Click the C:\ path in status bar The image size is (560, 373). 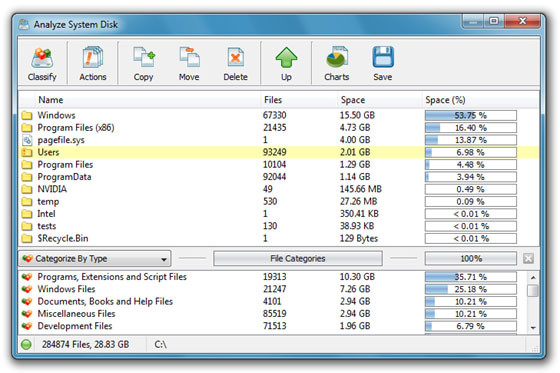click(160, 344)
